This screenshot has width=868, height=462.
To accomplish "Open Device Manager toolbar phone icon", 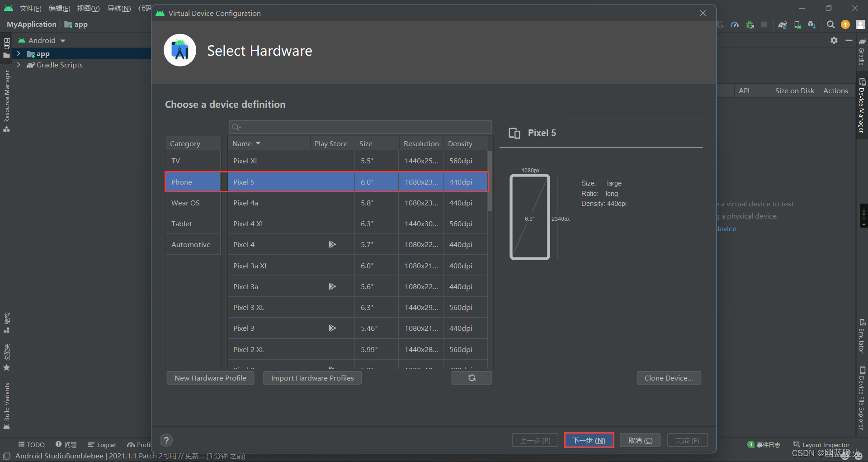I will (x=797, y=24).
